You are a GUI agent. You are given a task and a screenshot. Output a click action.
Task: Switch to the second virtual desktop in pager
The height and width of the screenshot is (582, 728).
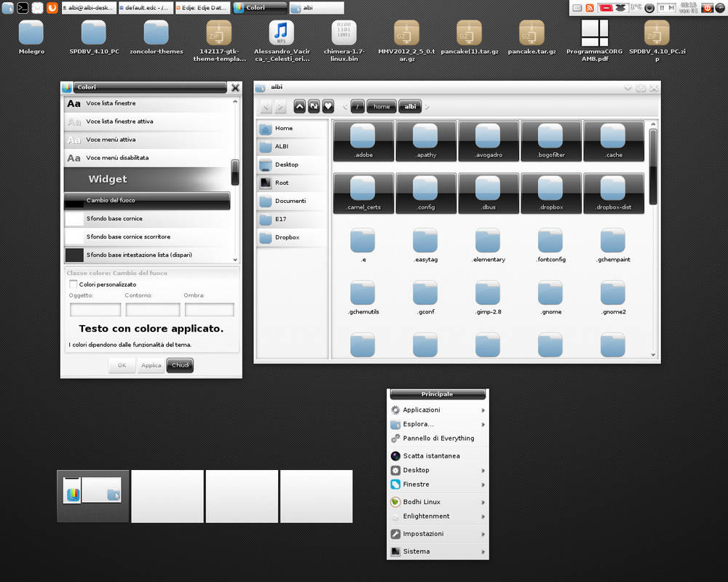coord(167,496)
